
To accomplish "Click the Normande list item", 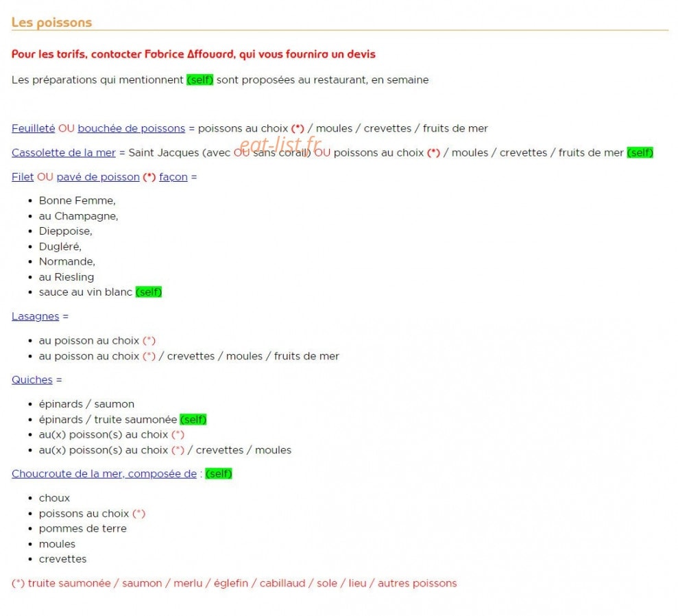I will click(x=67, y=262).
